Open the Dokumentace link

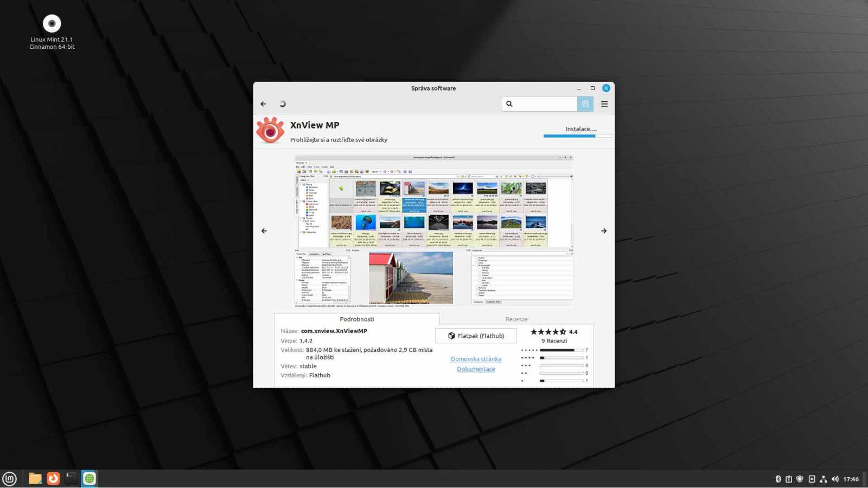476,369
